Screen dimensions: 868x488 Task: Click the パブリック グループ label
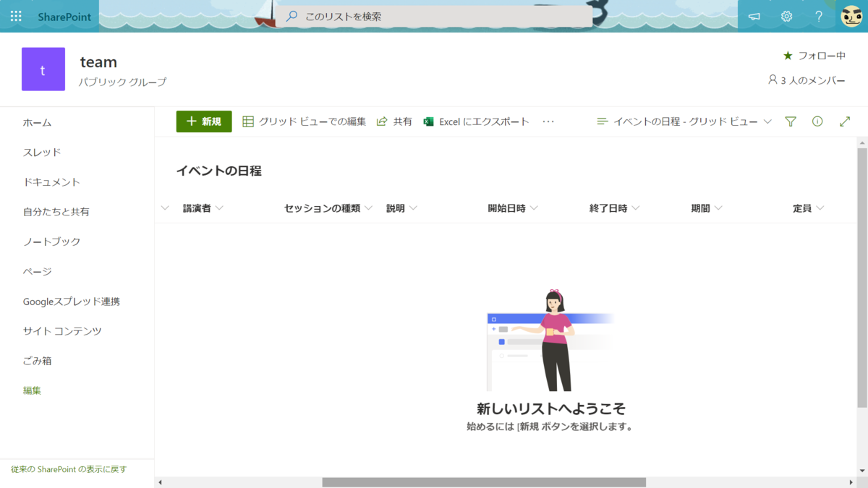pyautogui.click(x=122, y=82)
